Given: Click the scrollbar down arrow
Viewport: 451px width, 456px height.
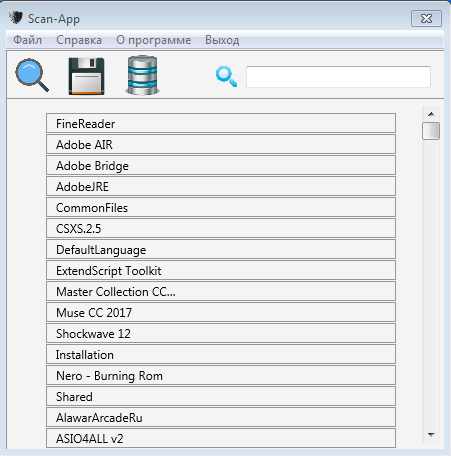Looking at the screenshot, I should (431, 434).
